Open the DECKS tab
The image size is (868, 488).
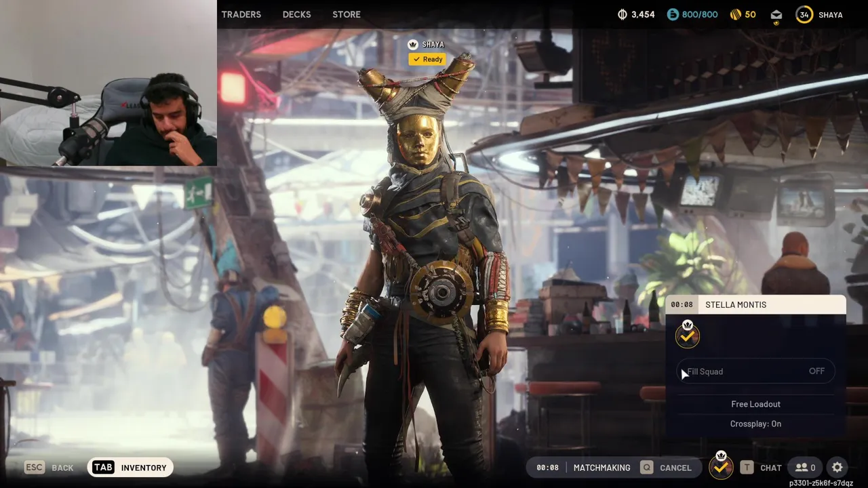click(x=296, y=14)
